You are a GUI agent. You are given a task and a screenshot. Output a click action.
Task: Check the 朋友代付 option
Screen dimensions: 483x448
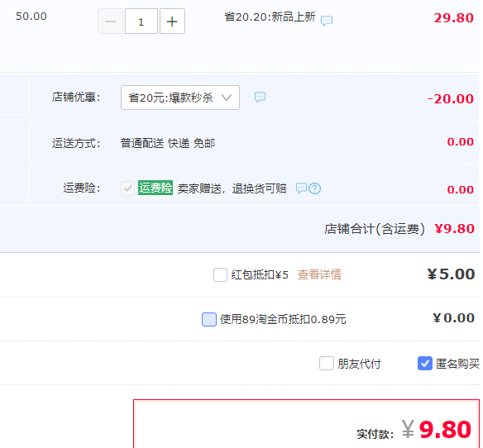click(x=327, y=364)
